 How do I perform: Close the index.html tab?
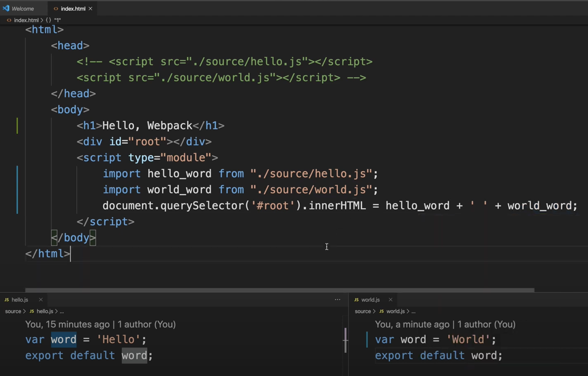click(x=90, y=9)
